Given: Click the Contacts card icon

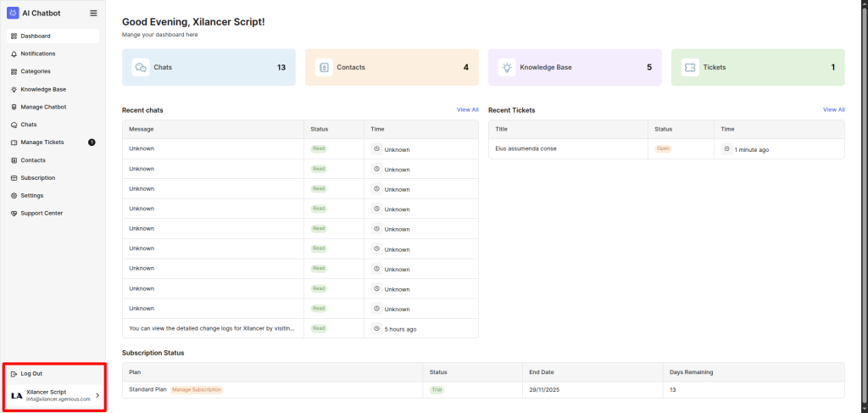Looking at the screenshot, I should click(x=324, y=67).
